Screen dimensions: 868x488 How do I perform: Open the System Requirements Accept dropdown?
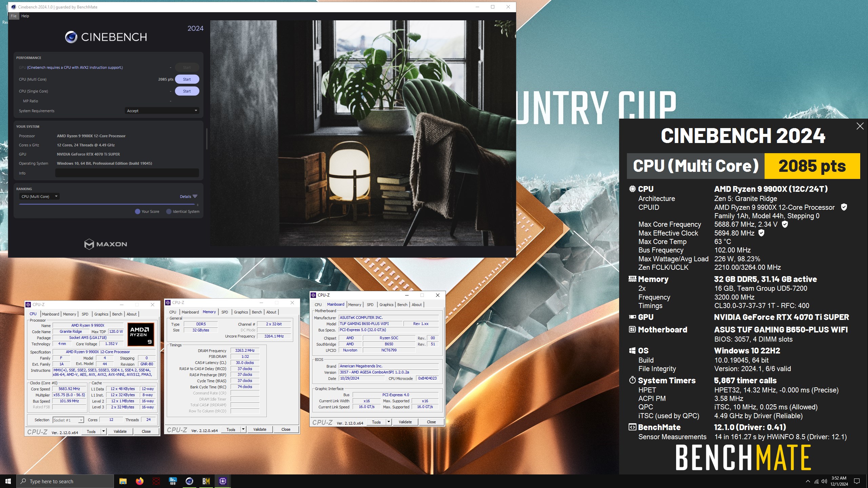point(162,111)
